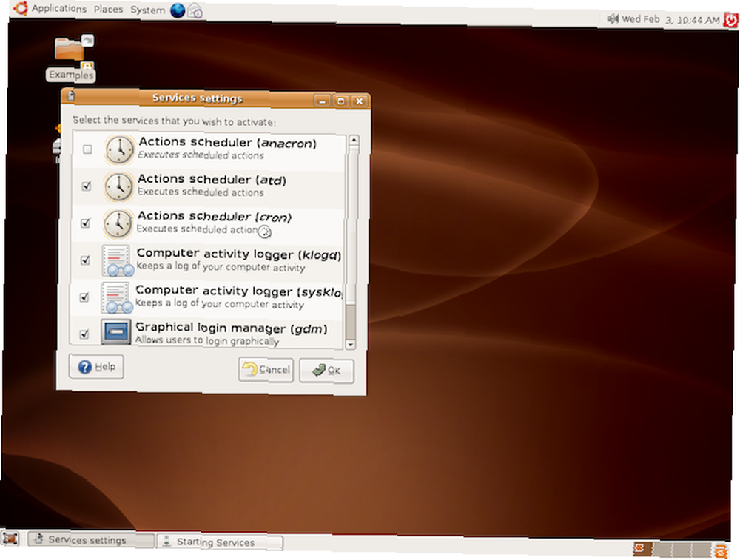Launch the web browser globe icon
The height and width of the screenshot is (560, 740).
click(178, 10)
